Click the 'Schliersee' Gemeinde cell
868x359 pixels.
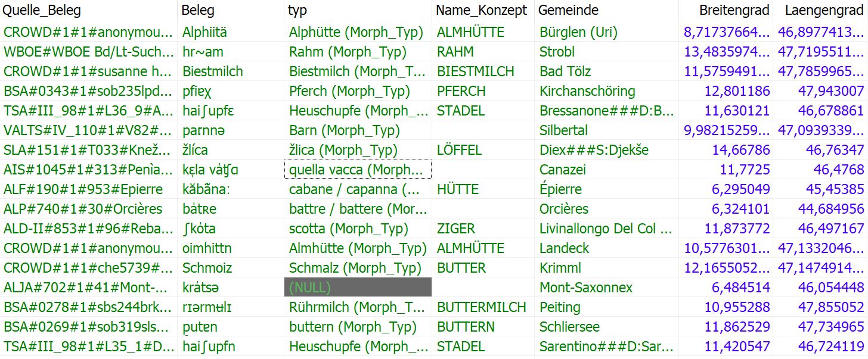(x=569, y=327)
